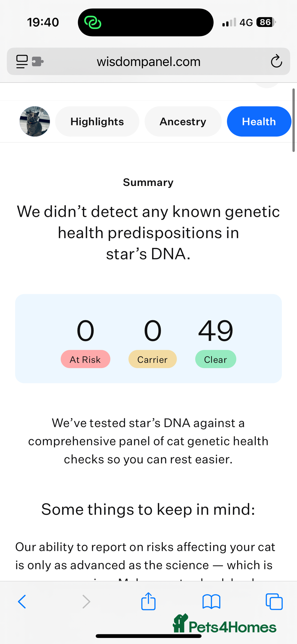This screenshot has height=644, width=297.
Task: Tap the 49 clear results count
Action: [x=216, y=331]
